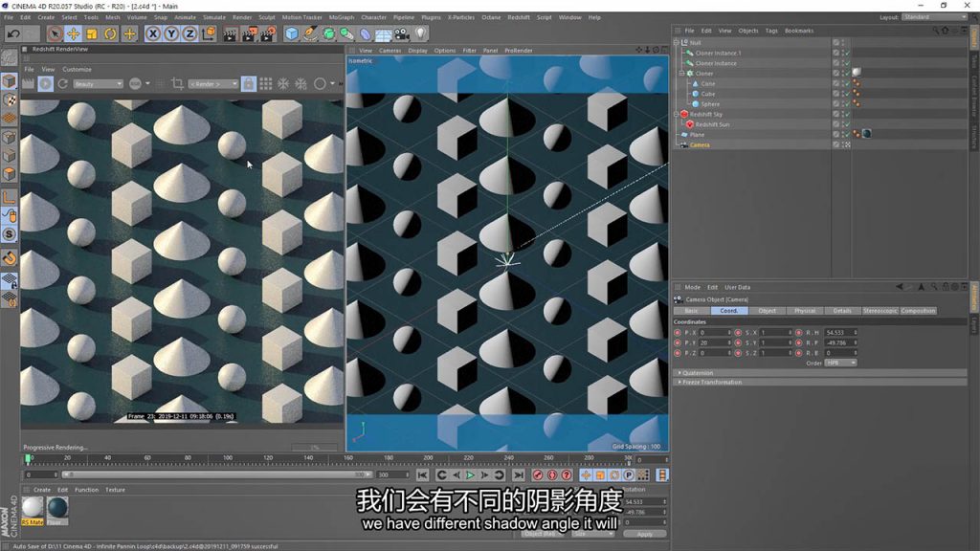
Task: Toggle the Cube enable checkmark
Action: point(847,94)
